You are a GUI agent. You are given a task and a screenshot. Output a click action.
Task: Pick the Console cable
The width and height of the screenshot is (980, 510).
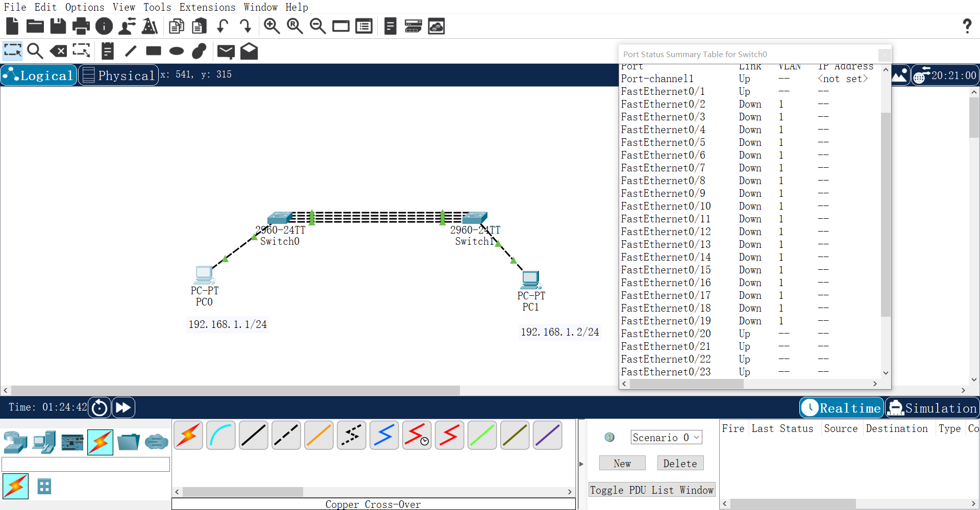pos(221,436)
